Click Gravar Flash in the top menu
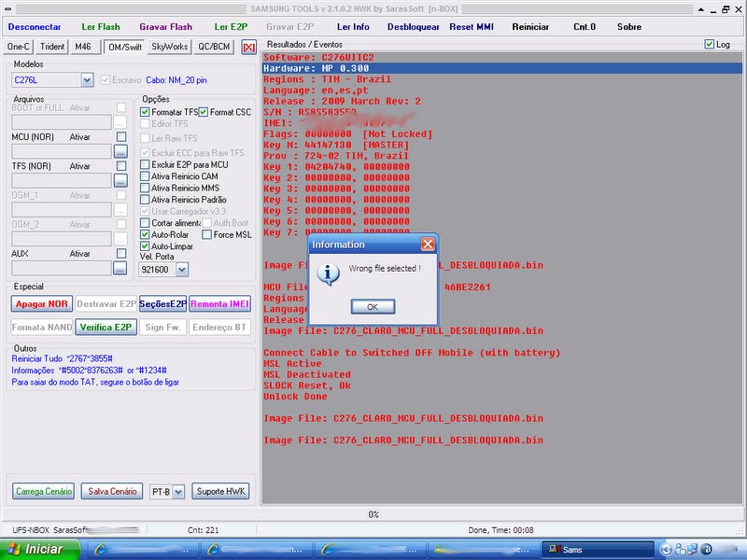This screenshot has width=747, height=560. tap(166, 27)
